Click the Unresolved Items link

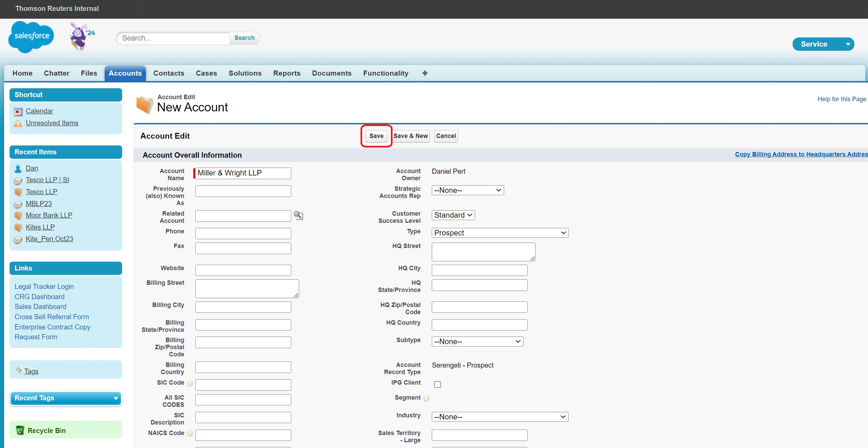[x=52, y=123]
